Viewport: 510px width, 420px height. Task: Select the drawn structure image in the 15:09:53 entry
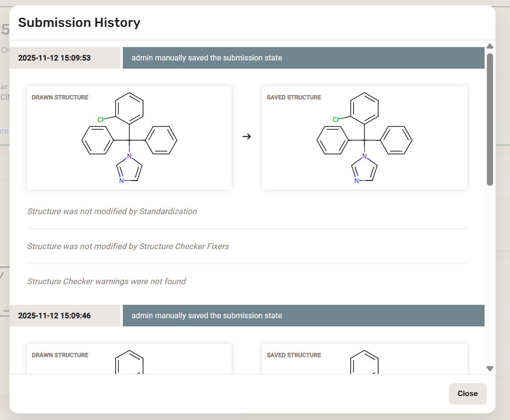[x=129, y=138]
